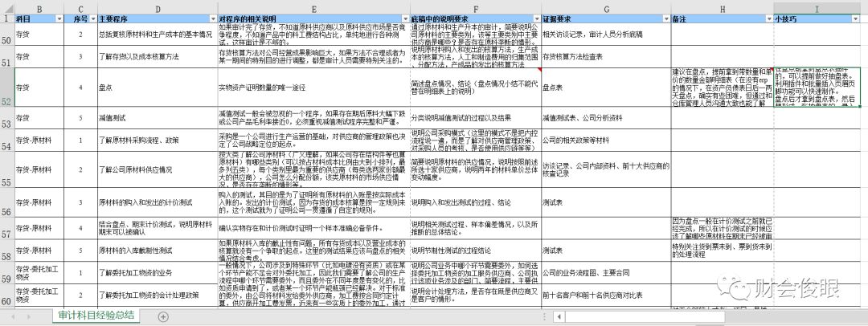
Task: Open the 序号 column filter dropdown
Action: point(93,18)
